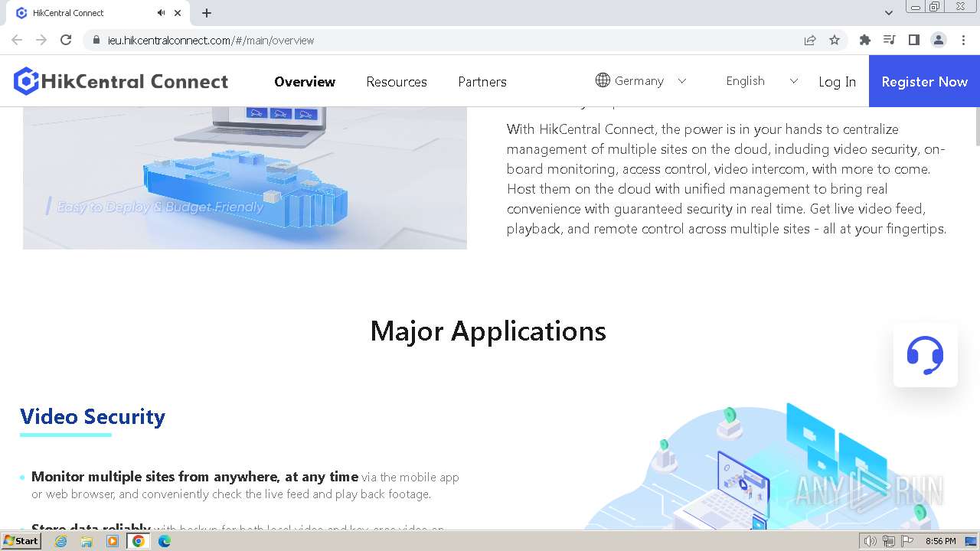The image size is (980, 551).
Task: Launch Microsoft Edge from taskbar
Action: click(165, 541)
